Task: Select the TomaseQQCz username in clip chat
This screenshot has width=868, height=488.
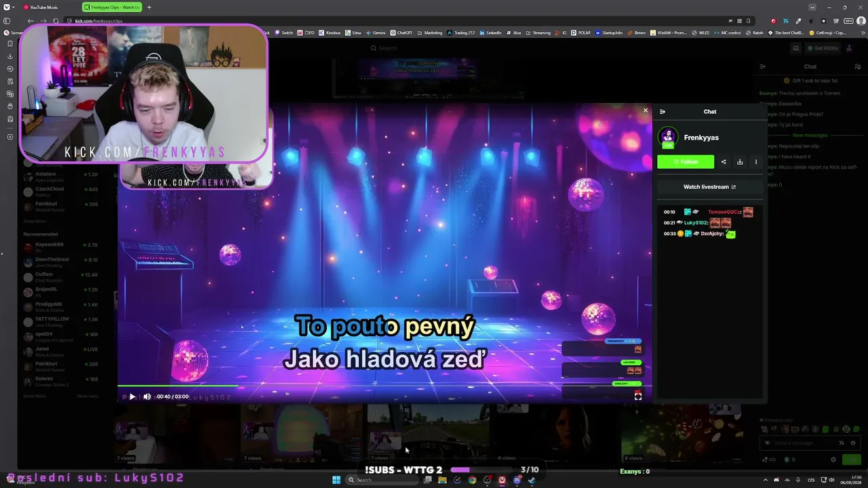Action: click(724, 212)
